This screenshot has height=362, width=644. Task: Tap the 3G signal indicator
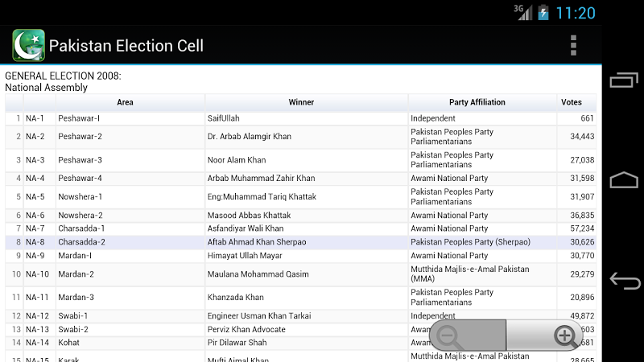[523, 13]
